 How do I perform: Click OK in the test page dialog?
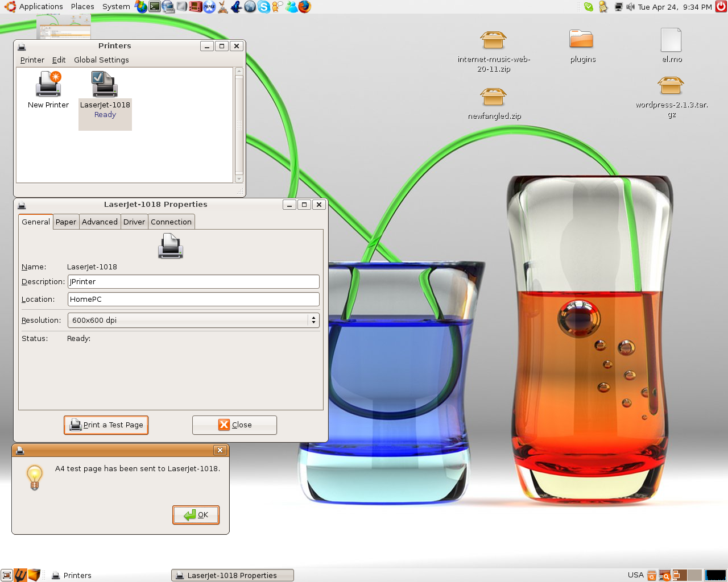coord(196,515)
